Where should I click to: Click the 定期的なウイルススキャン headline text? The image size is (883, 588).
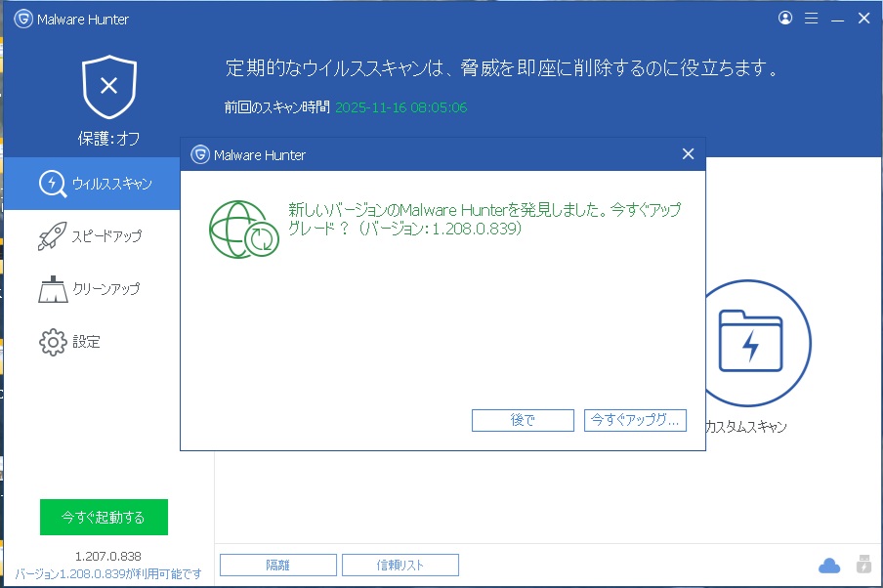501,67
